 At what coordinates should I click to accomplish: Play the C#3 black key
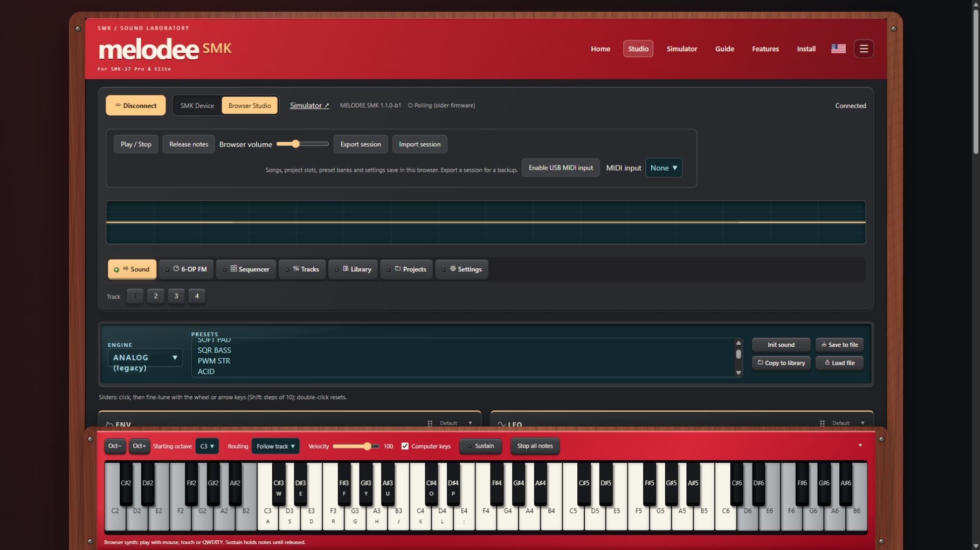pyautogui.click(x=278, y=484)
